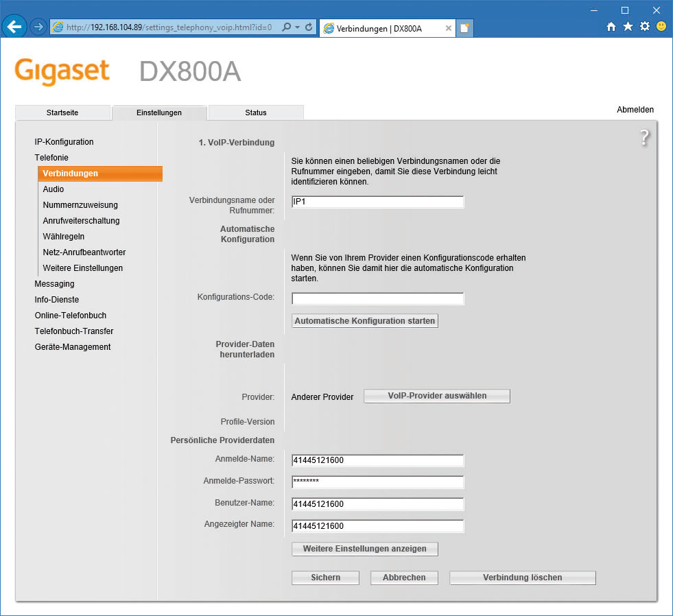This screenshot has height=616, width=673.
Task: Open Info-Dienste in the sidebar
Action: [57, 300]
